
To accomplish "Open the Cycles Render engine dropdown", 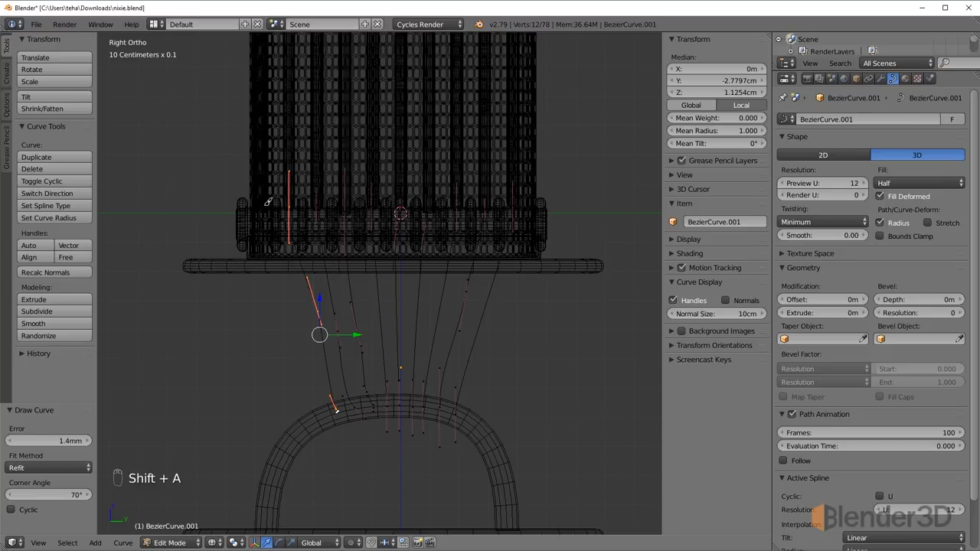I will pyautogui.click(x=428, y=24).
